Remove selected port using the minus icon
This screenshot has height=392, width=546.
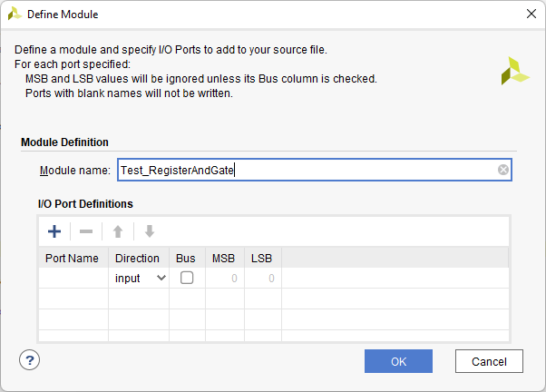pyautogui.click(x=86, y=231)
